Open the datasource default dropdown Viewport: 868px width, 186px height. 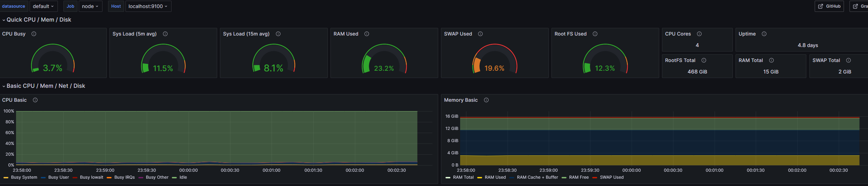[43, 6]
